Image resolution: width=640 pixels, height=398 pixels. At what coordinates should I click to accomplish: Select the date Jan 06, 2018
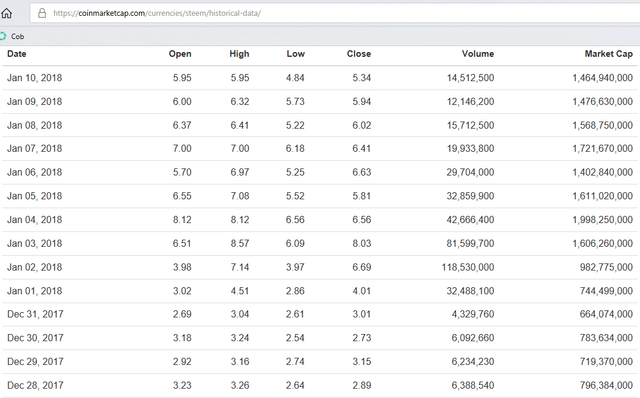pyautogui.click(x=35, y=172)
